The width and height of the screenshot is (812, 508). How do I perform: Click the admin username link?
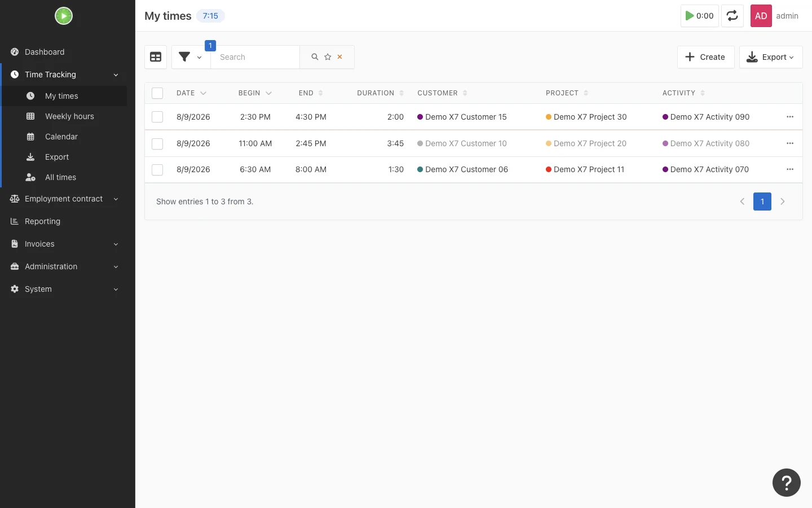[787, 16]
